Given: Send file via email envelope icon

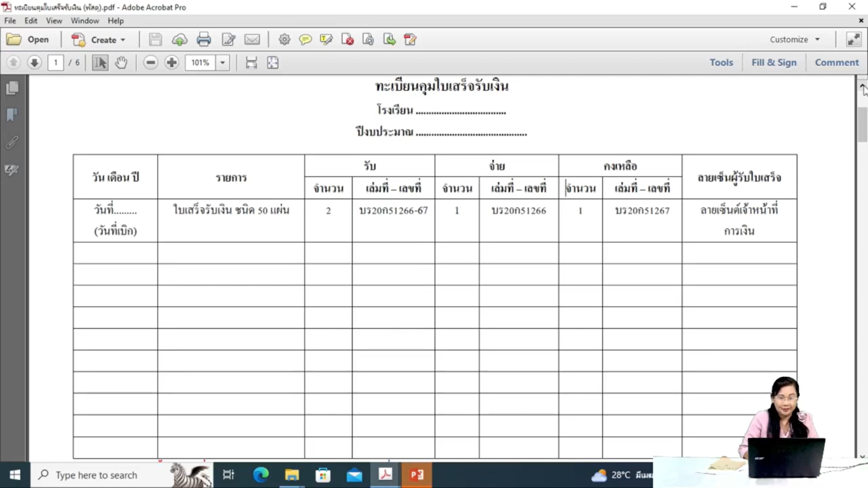Looking at the screenshot, I should (252, 40).
